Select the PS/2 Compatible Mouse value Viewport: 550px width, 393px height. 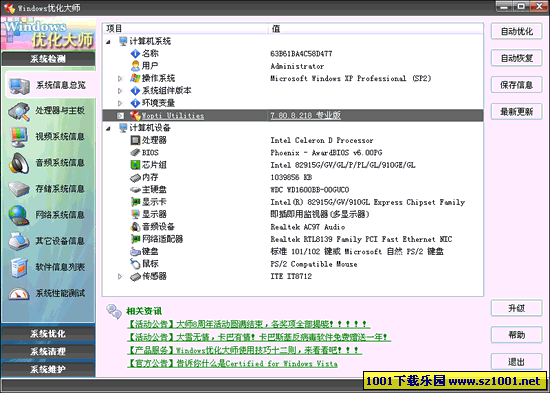click(x=314, y=264)
